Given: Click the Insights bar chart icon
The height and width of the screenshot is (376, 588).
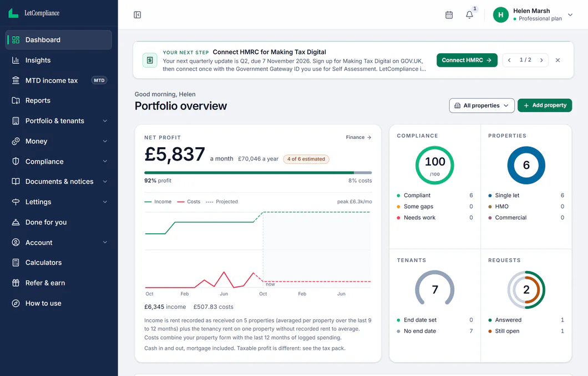Looking at the screenshot, I should coord(16,60).
